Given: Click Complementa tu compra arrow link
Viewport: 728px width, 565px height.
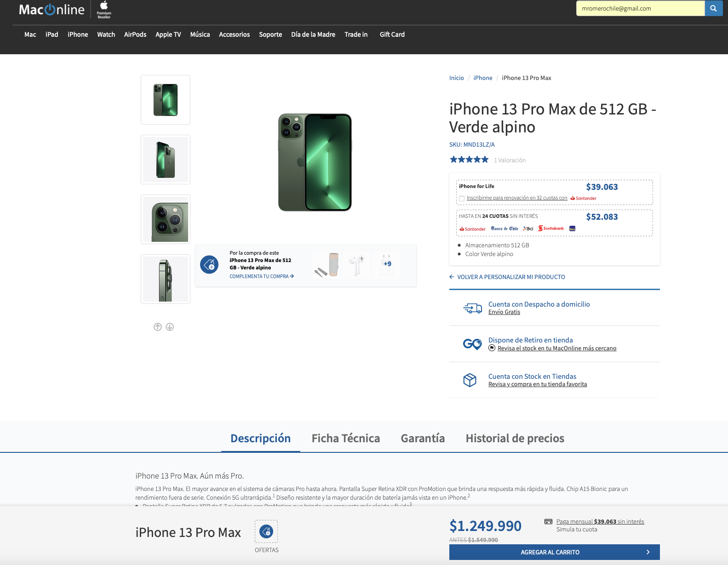Looking at the screenshot, I should tap(262, 276).
